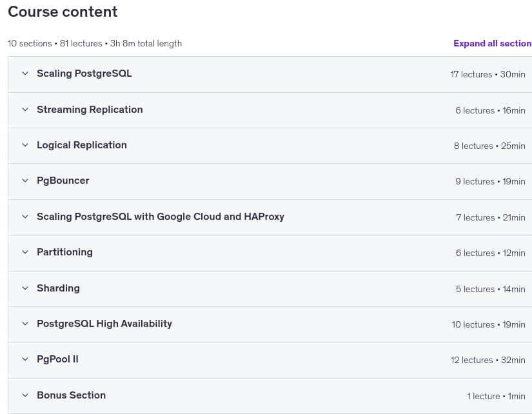
Task: Expand the Sharding section chevron
Action: (25, 288)
